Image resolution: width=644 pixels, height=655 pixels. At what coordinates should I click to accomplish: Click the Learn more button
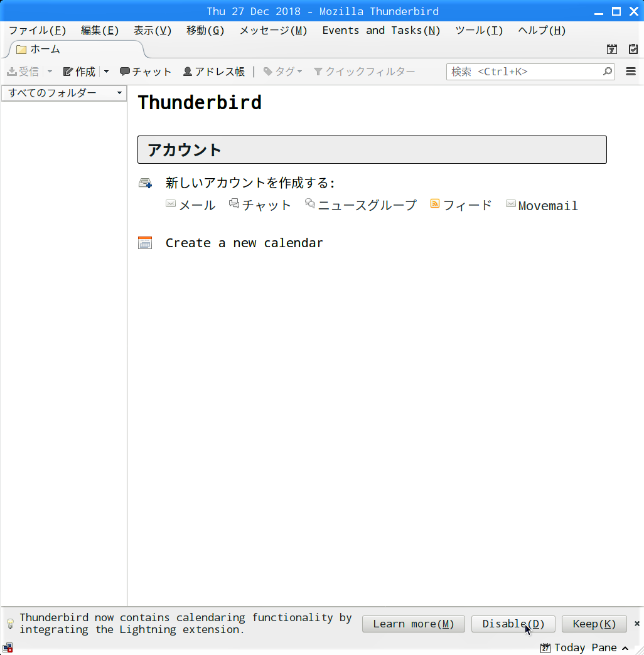[x=413, y=624]
